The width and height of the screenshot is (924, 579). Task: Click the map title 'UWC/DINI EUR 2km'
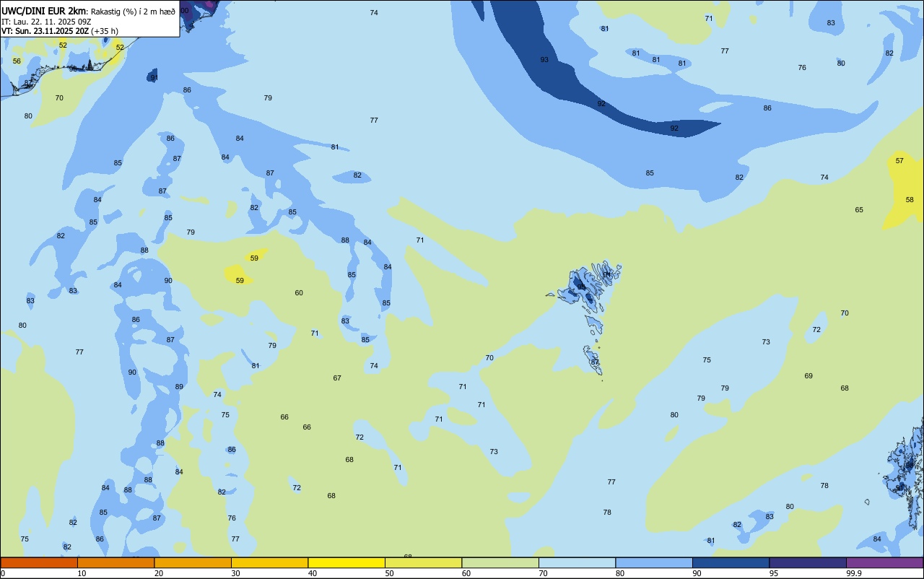coord(44,10)
